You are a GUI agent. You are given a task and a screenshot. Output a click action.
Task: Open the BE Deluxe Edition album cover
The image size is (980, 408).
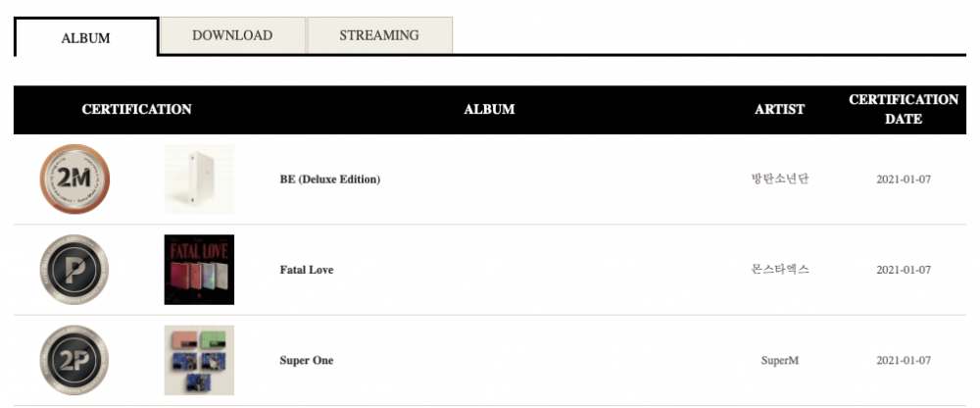pos(199,178)
